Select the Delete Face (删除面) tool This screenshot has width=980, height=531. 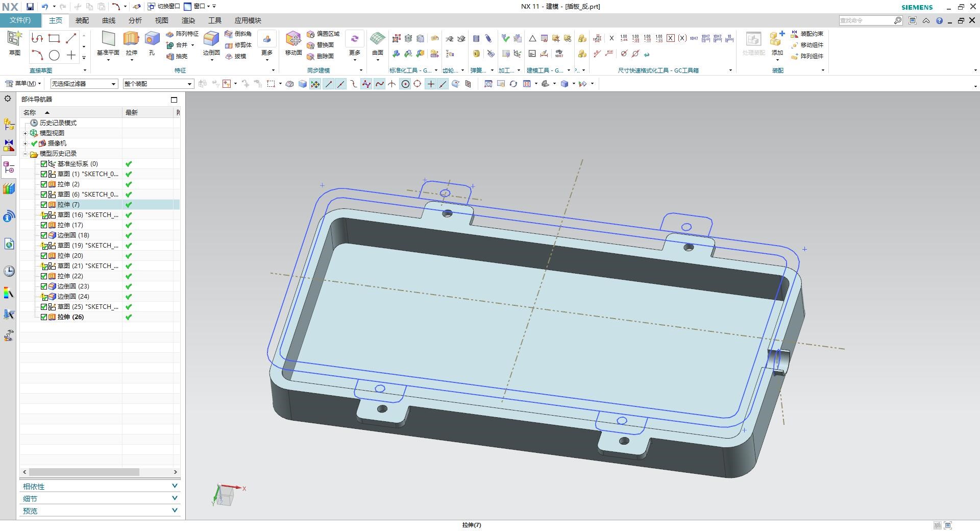point(320,56)
